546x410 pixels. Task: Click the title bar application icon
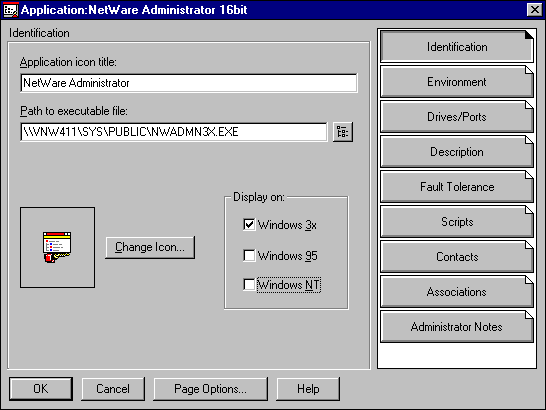coord(10,10)
